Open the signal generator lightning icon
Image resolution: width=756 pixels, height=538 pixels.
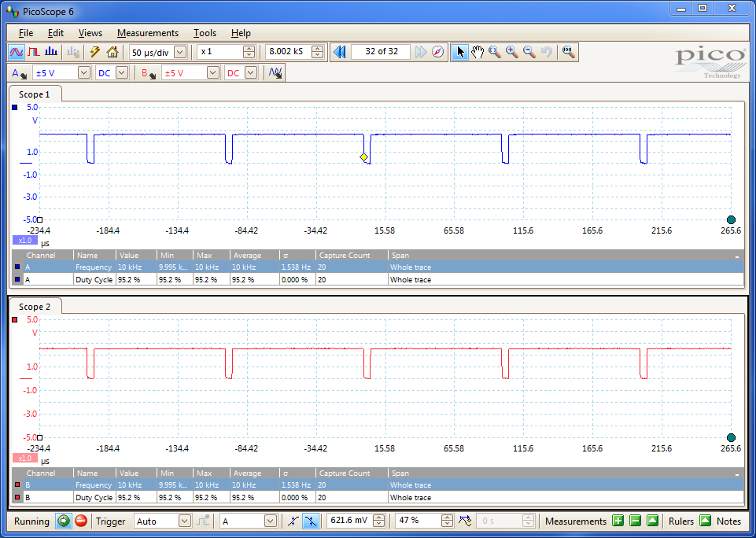click(x=95, y=52)
